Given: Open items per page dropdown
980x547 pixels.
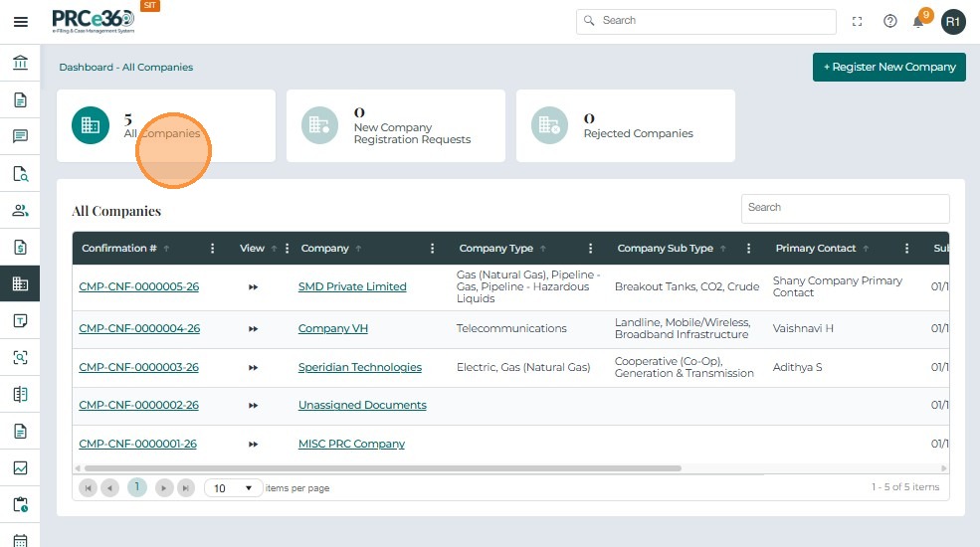Looking at the screenshot, I should [x=234, y=488].
